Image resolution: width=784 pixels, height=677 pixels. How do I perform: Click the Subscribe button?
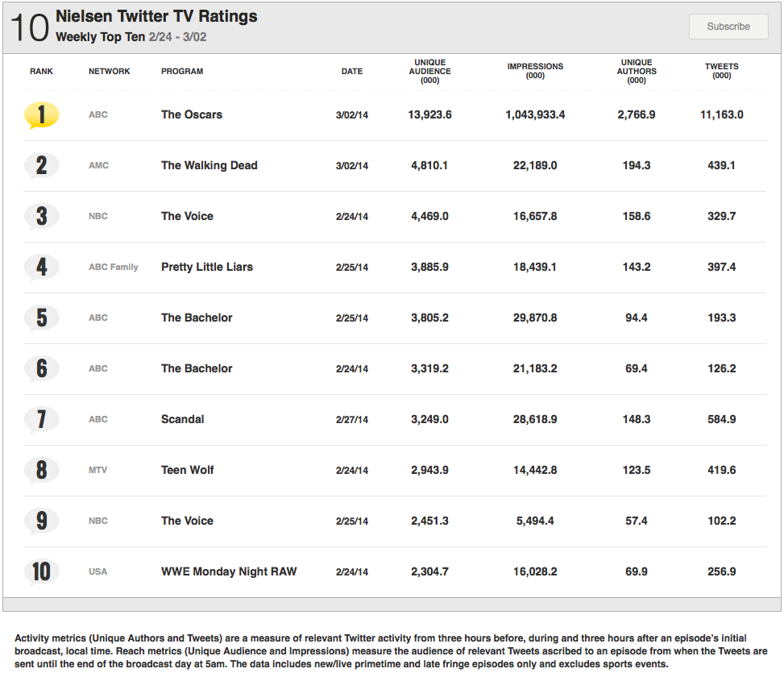point(728,27)
